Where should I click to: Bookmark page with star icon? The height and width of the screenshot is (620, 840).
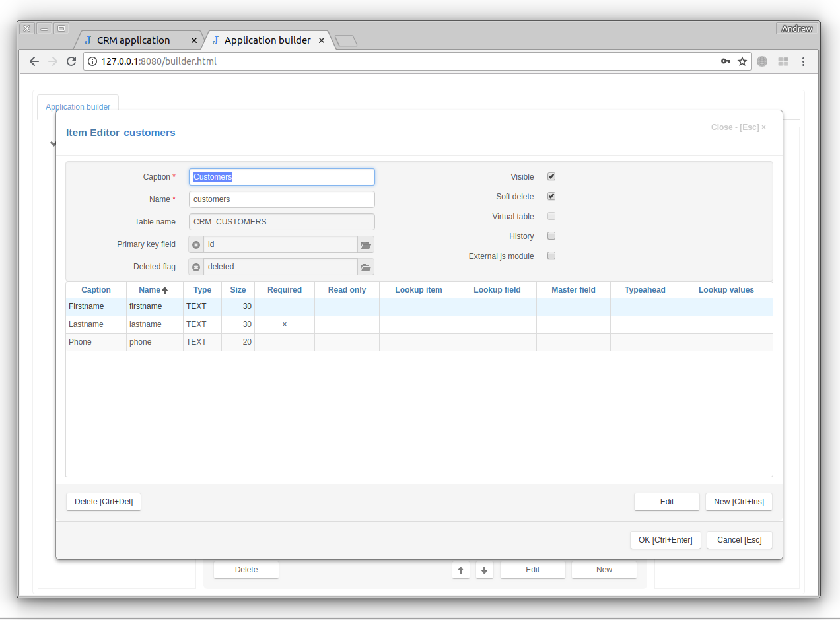pos(742,61)
